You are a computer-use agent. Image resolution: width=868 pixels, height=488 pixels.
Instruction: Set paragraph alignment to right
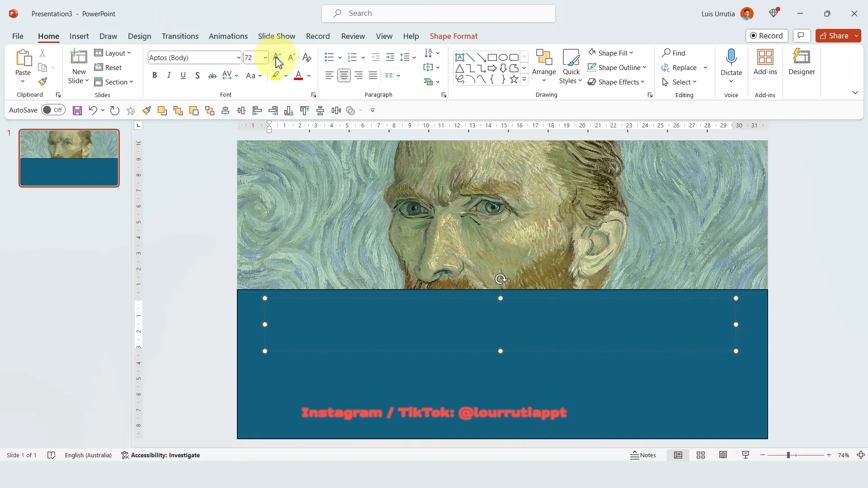(x=358, y=75)
